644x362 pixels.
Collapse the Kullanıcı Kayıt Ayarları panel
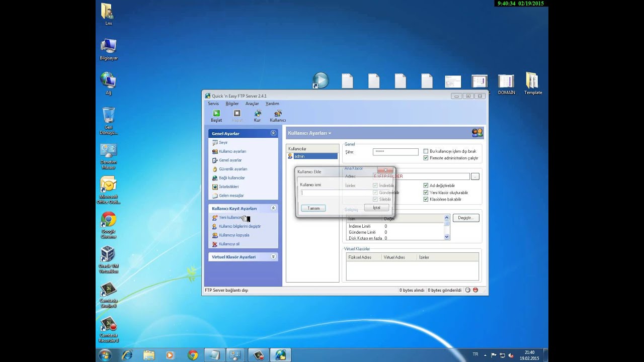tap(273, 208)
